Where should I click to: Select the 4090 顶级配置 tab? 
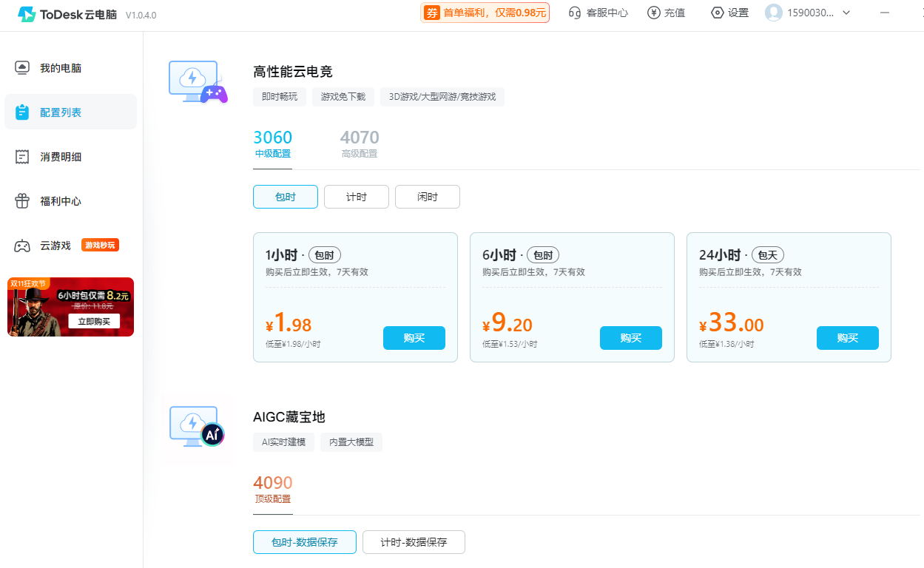tap(273, 490)
